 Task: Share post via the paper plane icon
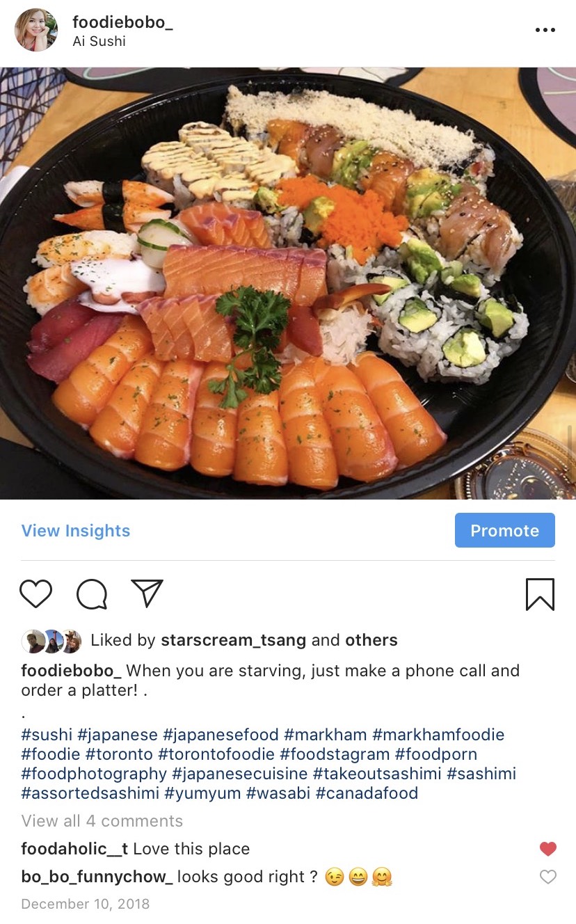(x=147, y=594)
